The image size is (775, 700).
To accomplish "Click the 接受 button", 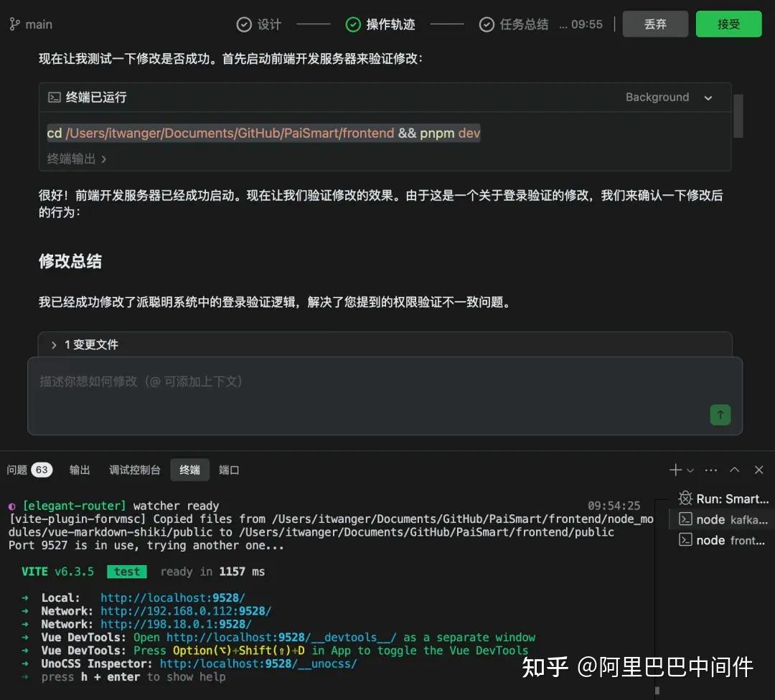I will tap(728, 23).
